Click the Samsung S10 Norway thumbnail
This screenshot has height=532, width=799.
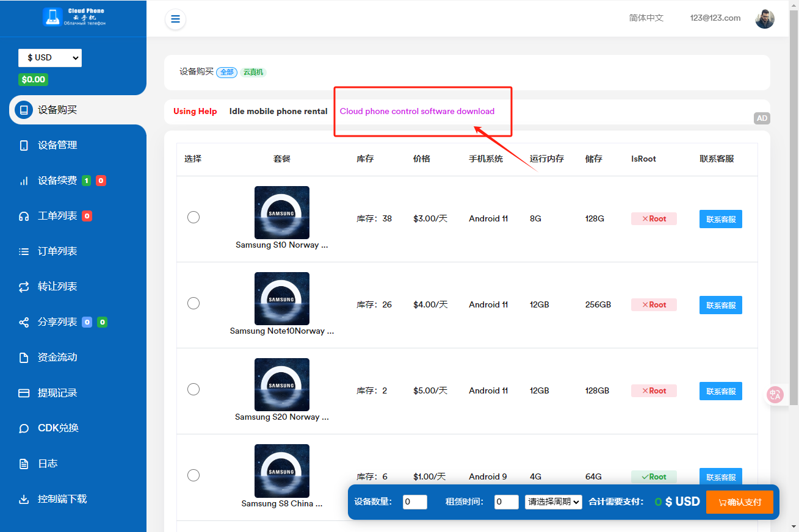[282, 212]
